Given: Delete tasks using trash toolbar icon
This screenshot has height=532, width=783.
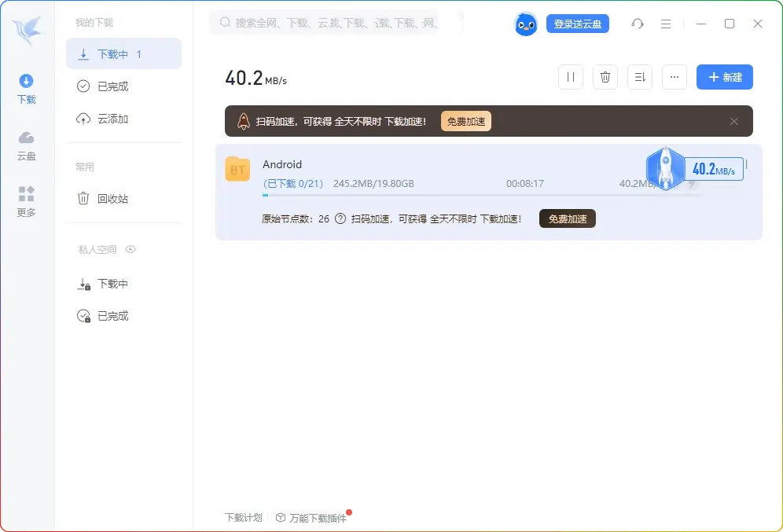Looking at the screenshot, I should 605,77.
